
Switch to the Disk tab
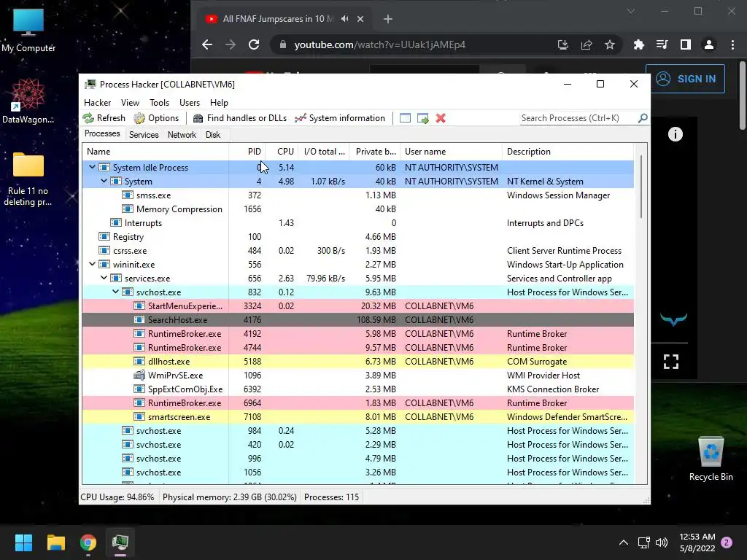click(213, 135)
